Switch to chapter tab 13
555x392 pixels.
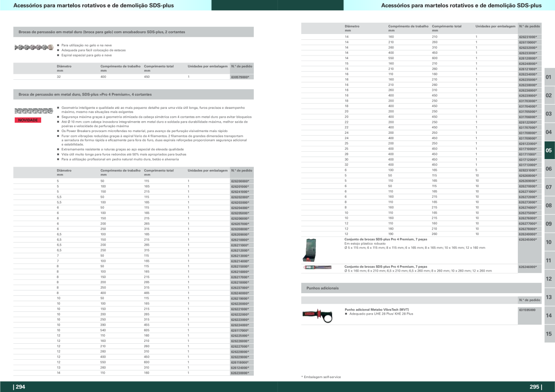coord(549,297)
